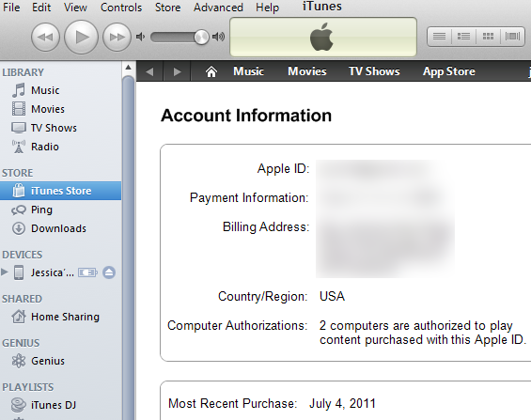Image resolution: width=531 pixels, height=420 pixels.
Task: Skip to previous track with rewind button
Action: click(45, 37)
